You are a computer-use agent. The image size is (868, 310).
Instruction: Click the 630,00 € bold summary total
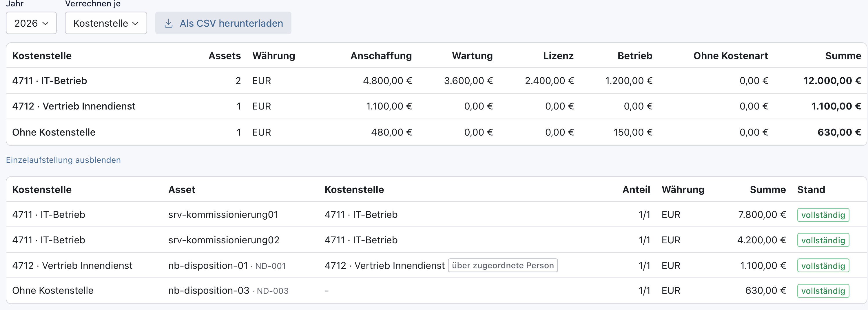[x=839, y=132]
